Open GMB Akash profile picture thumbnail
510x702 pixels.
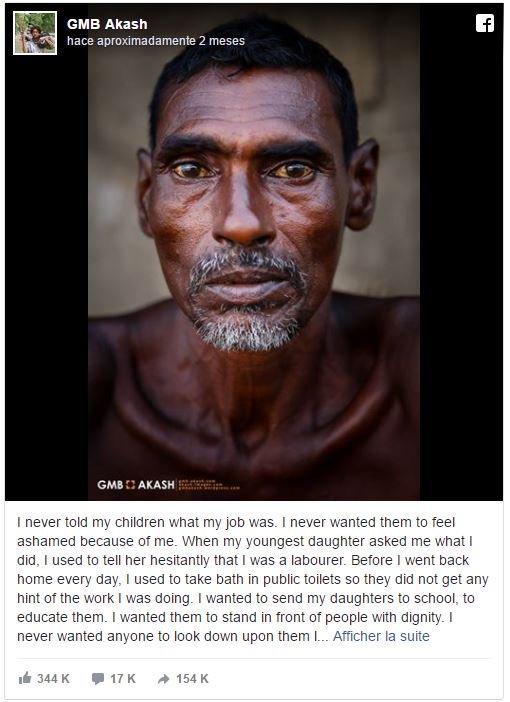coord(35,33)
